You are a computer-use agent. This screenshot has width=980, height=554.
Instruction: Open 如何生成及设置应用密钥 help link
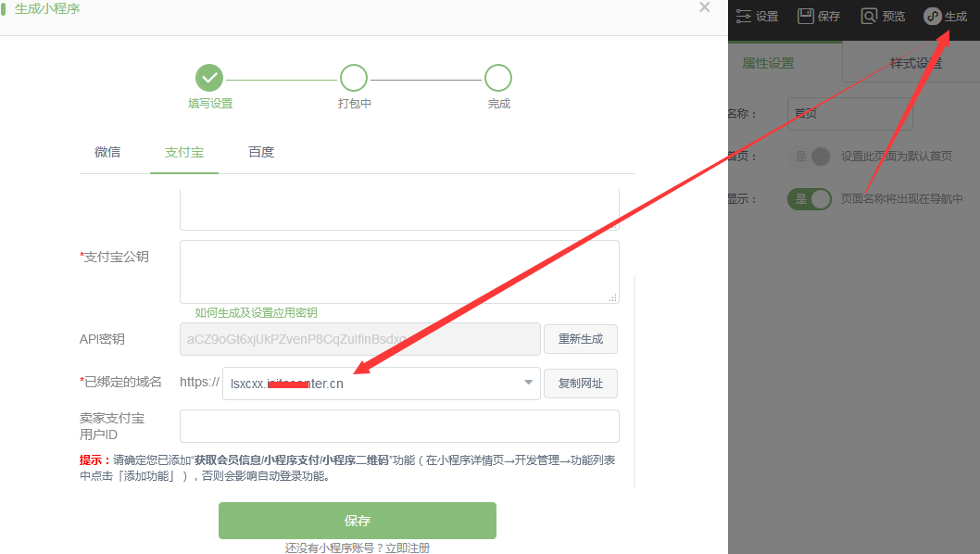(256, 313)
